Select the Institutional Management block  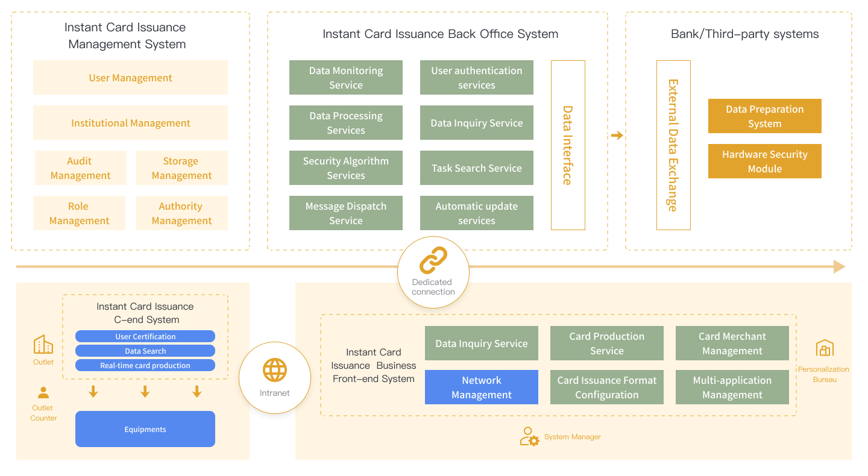point(130,123)
